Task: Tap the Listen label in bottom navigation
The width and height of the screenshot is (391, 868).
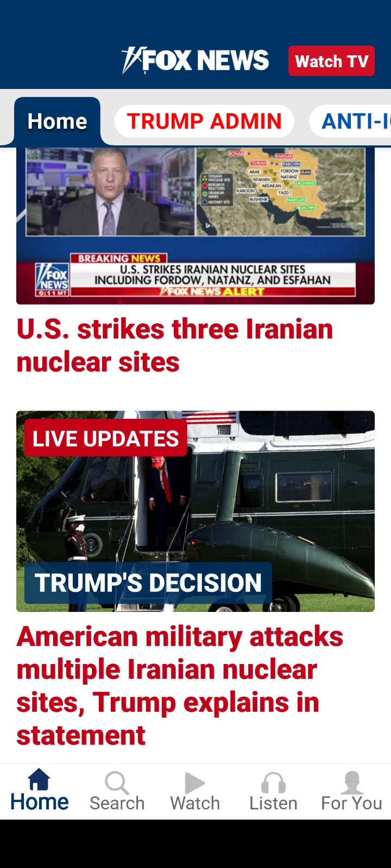Action: 273,803
